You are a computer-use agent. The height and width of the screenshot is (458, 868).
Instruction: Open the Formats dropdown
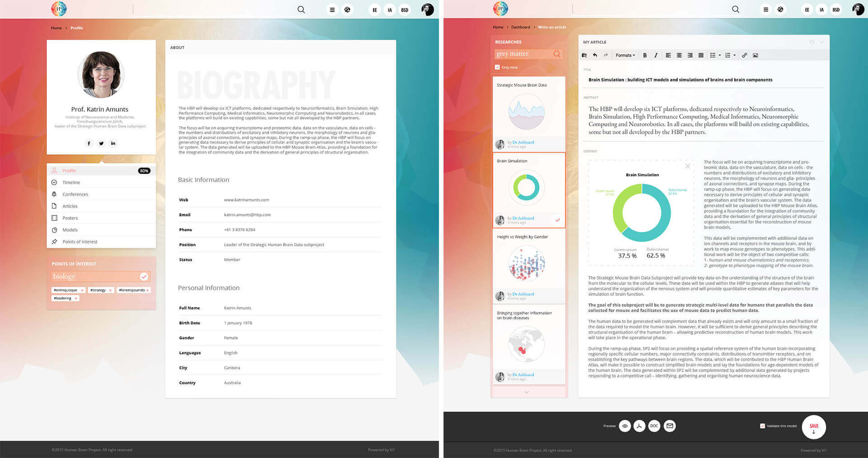coord(625,56)
